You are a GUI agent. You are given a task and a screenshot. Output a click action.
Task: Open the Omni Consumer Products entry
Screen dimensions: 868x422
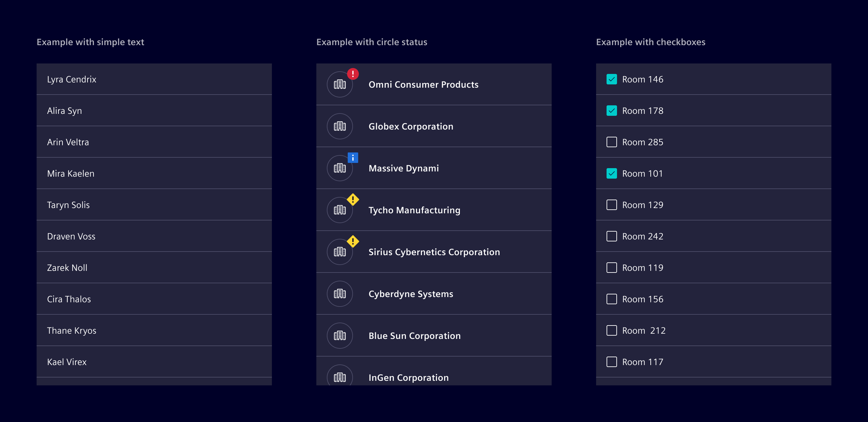click(423, 84)
